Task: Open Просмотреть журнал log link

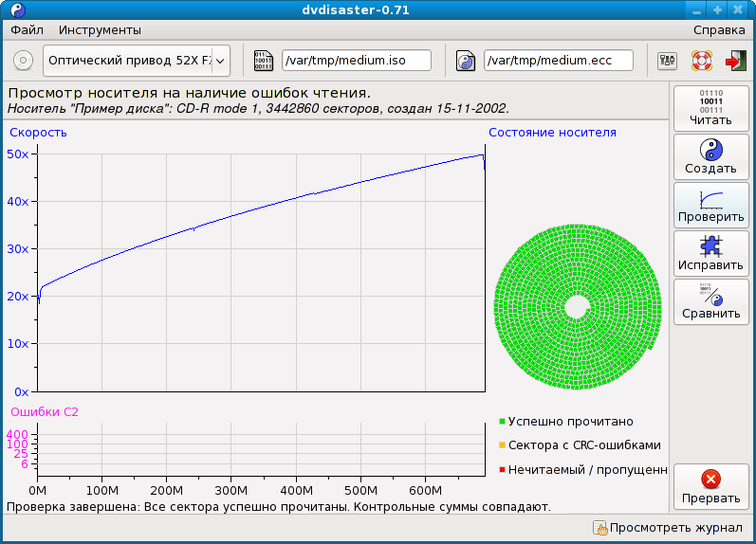Action: pyautogui.click(x=675, y=528)
